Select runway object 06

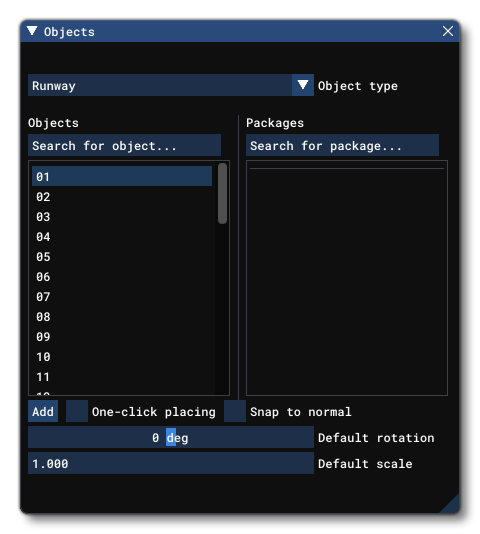coord(122,277)
